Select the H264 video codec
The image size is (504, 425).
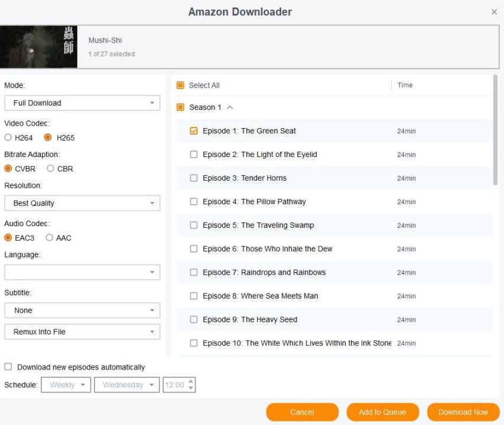click(8, 138)
